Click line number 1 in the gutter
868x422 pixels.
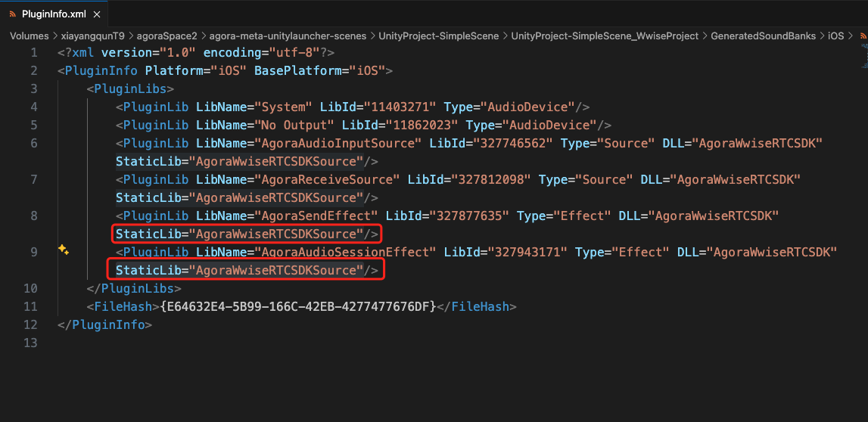click(x=34, y=53)
